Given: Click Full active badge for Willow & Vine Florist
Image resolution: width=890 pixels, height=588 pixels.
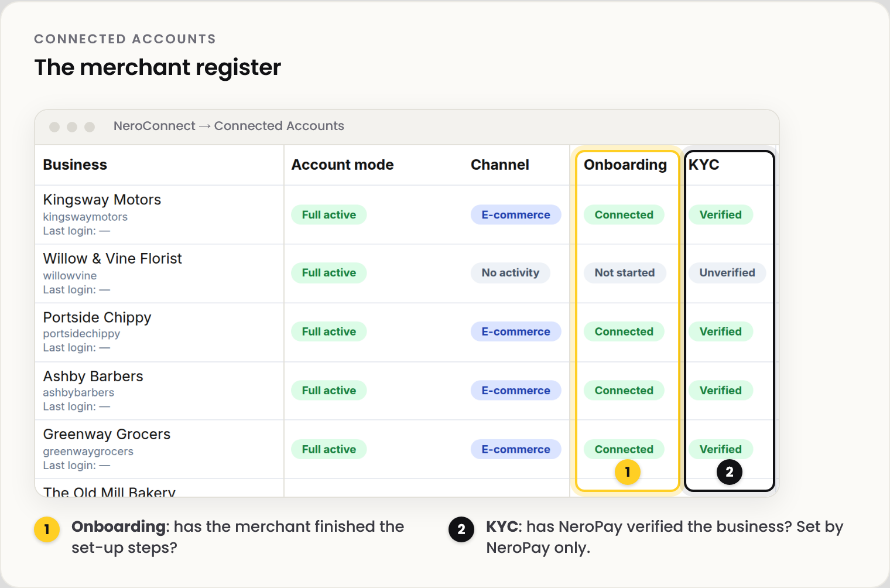Looking at the screenshot, I should [x=329, y=273].
